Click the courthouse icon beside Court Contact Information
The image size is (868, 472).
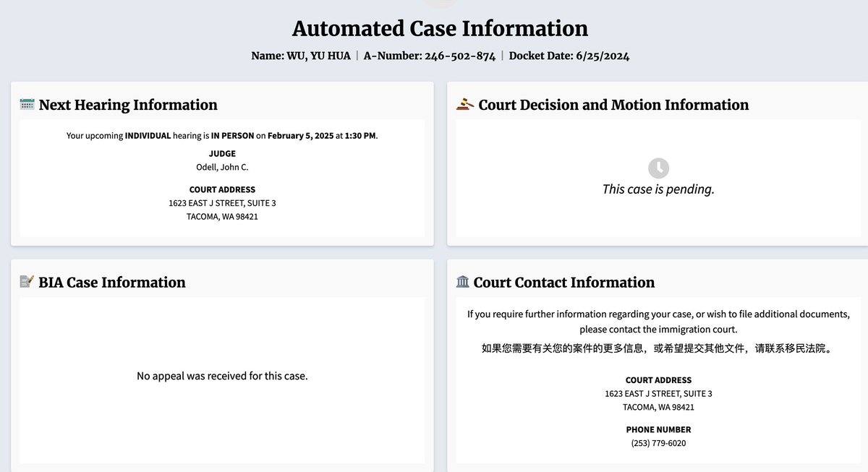click(463, 282)
